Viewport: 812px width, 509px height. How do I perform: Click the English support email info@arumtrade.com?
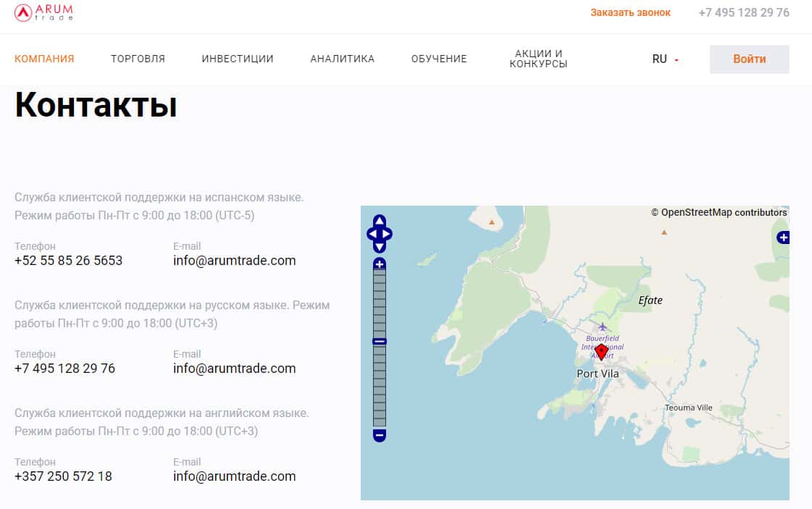click(x=235, y=476)
